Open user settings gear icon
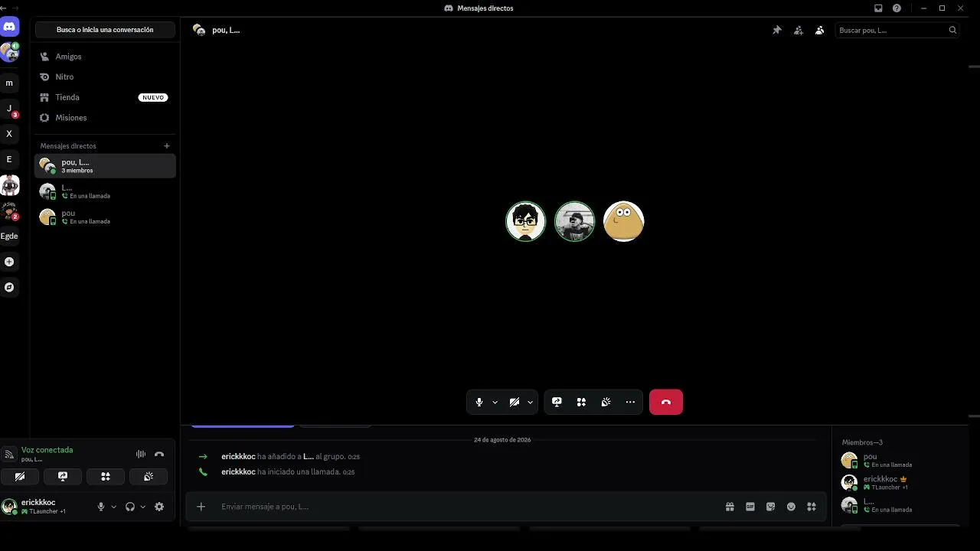Image resolution: width=980 pixels, height=551 pixels. pos(159,507)
